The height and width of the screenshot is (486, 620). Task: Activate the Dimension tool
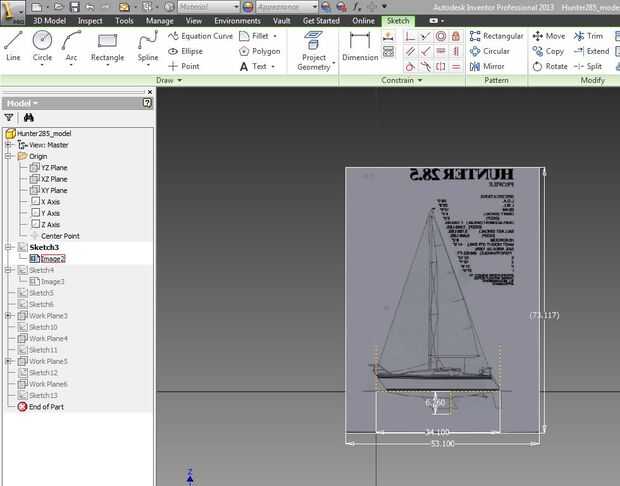click(x=360, y=47)
